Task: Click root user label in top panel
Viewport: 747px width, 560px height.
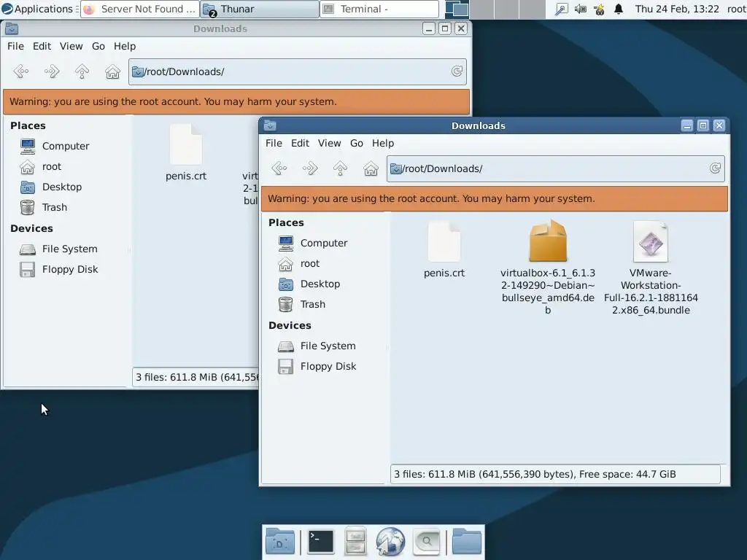Action: click(736, 9)
